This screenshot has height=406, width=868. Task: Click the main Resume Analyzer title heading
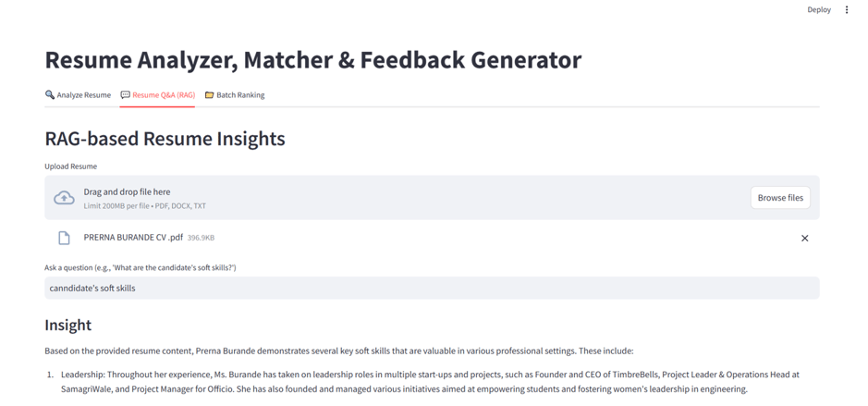[313, 60]
